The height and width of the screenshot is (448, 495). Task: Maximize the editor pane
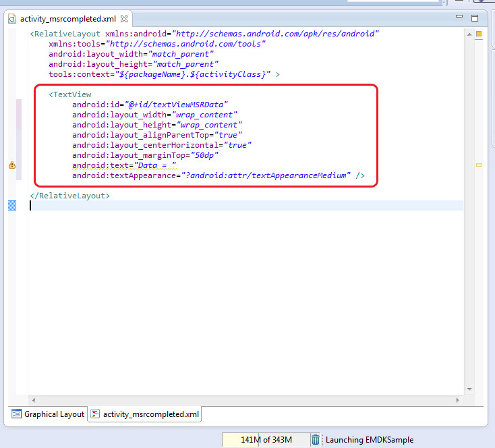click(x=475, y=18)
